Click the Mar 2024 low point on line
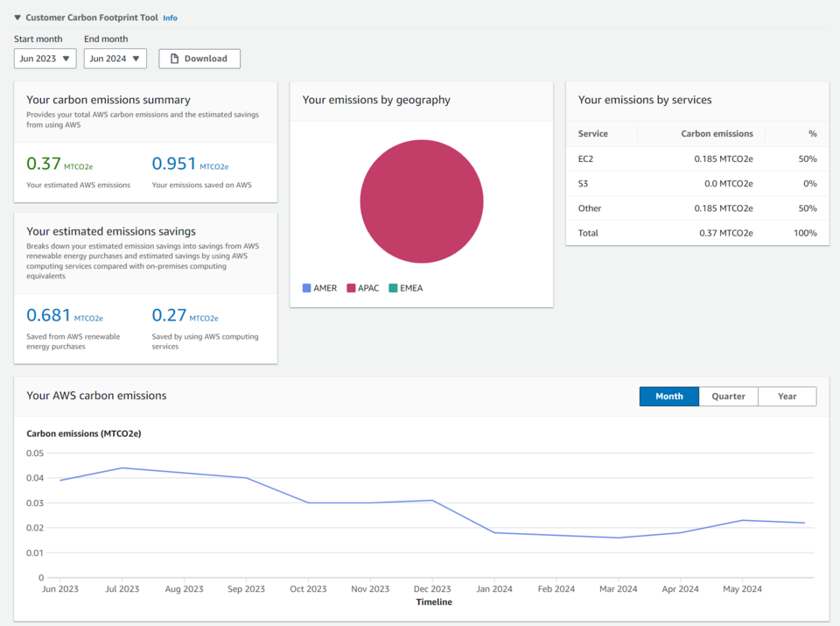The height and width of the screenshot is (626, 840). (619, 538)
